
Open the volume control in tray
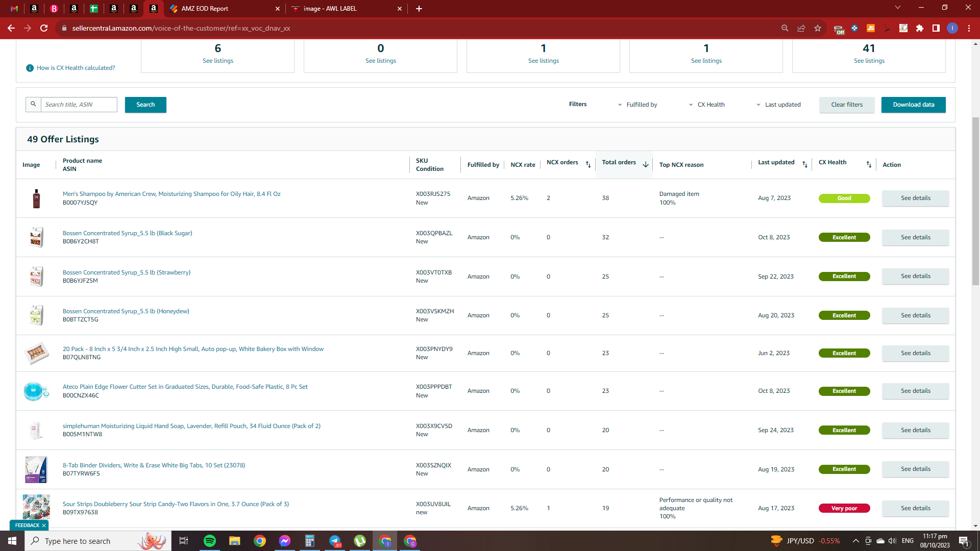click(x=892, y=541)
